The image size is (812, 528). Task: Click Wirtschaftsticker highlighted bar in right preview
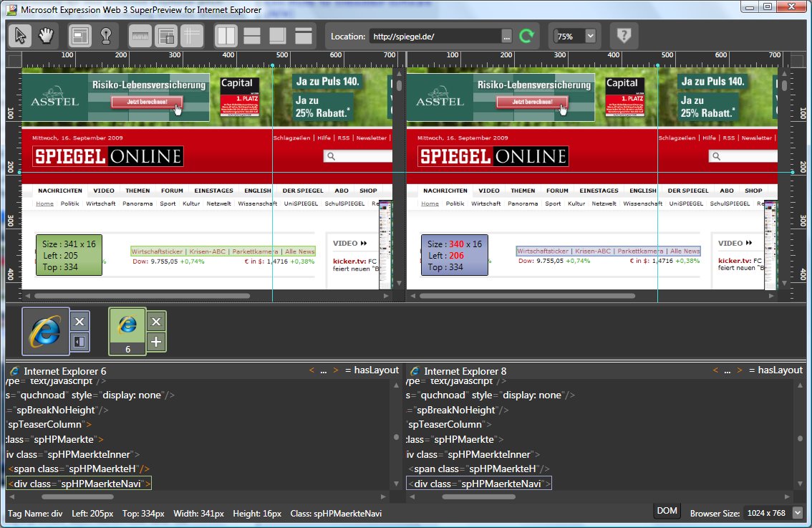(609, 251)
